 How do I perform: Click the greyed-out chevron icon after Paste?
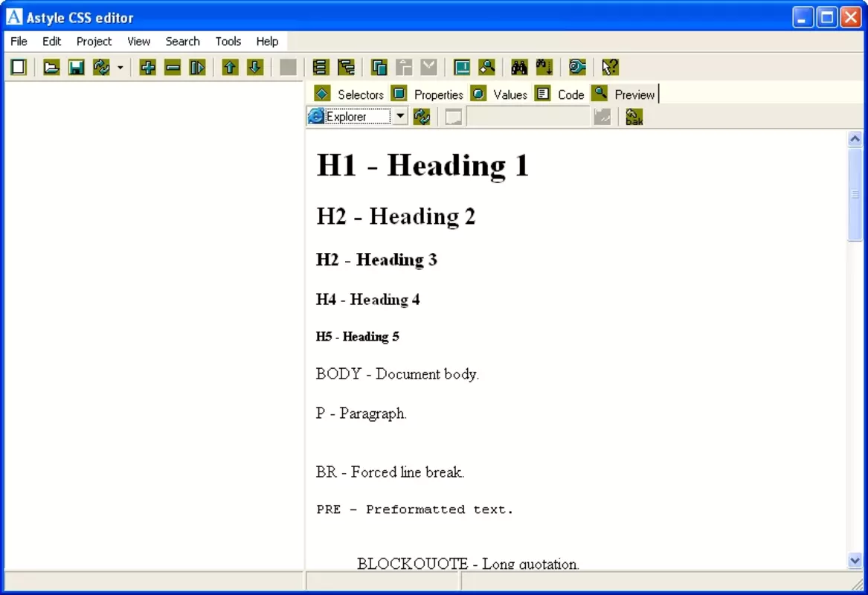pyautogui.click(x=429, y=68)
